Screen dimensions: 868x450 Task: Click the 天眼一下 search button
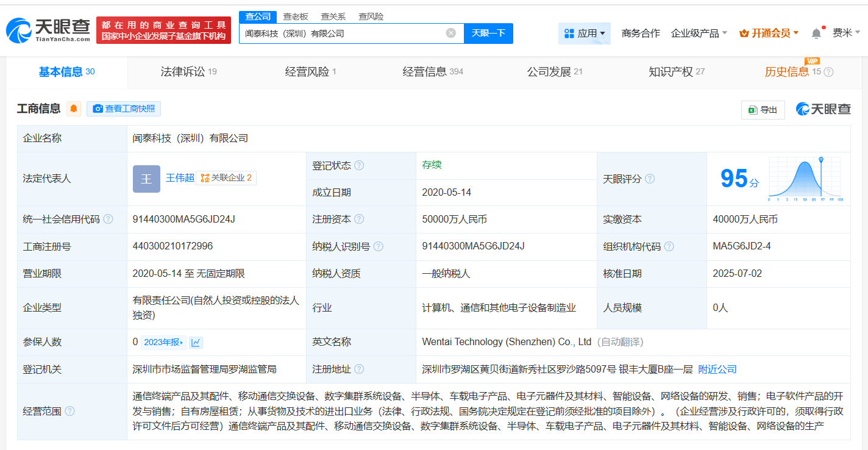point(488,33)
